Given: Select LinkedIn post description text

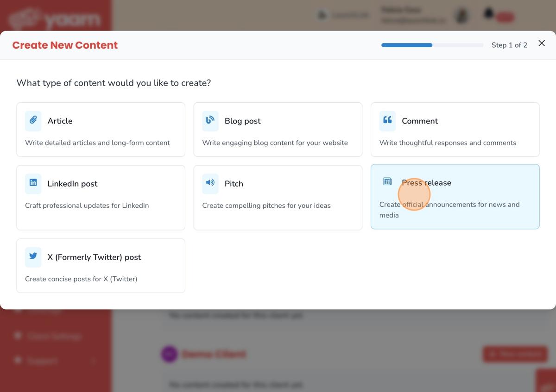Looking at the screenshot, I should coord(87,205).
